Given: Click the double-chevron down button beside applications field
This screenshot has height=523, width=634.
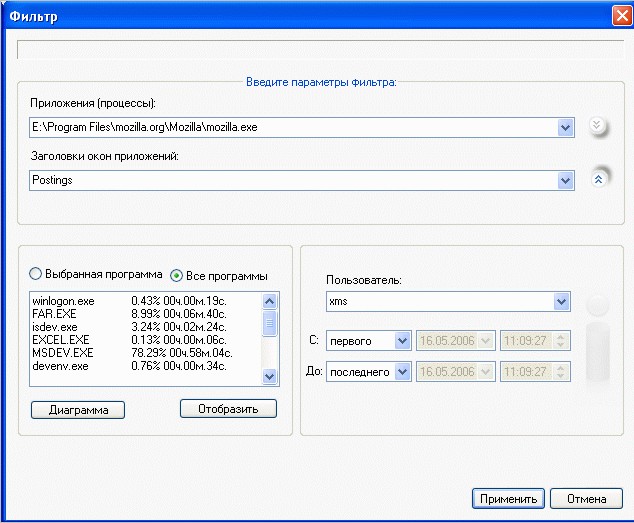Looking at the screenshot, I should pyautogui.click(x=598, y=126).
